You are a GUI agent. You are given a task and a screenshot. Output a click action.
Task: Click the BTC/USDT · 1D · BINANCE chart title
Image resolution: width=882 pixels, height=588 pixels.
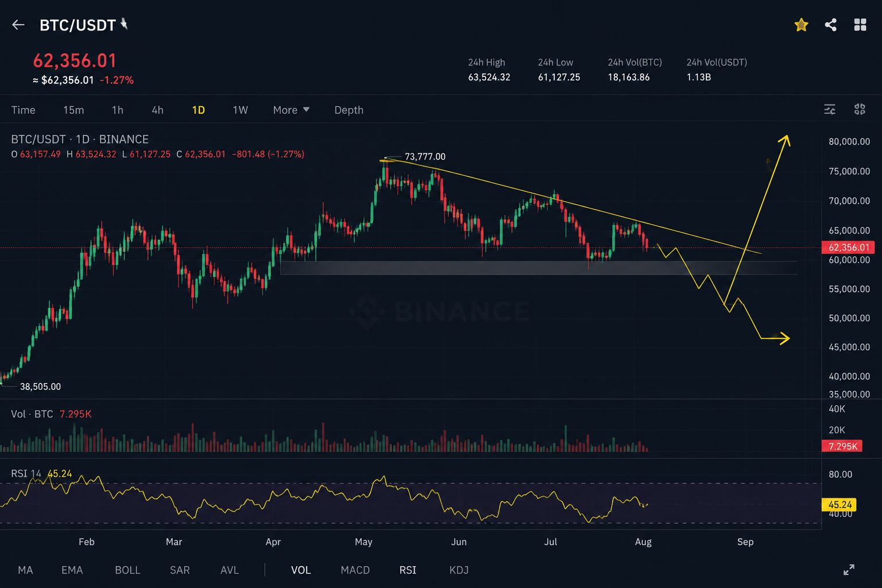coord(80,140)
